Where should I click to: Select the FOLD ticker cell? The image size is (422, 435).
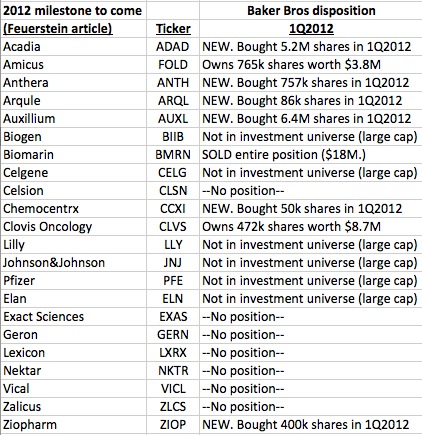point(173,65)
